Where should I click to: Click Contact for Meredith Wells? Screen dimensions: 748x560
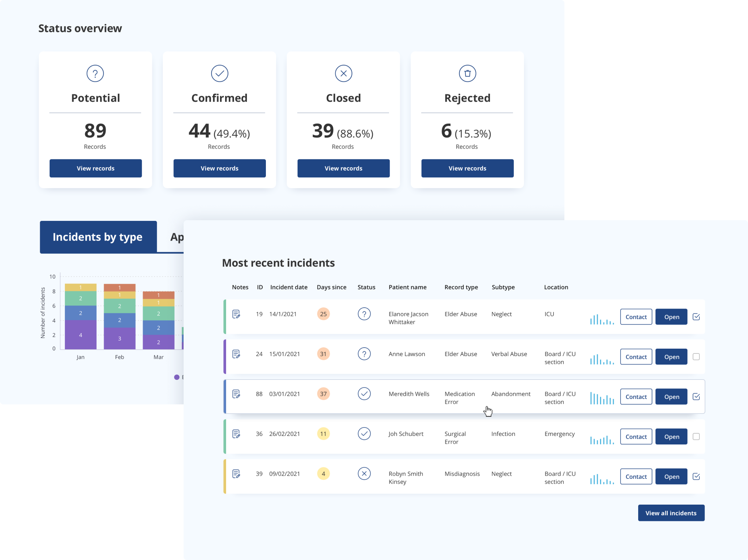[636, 397]
